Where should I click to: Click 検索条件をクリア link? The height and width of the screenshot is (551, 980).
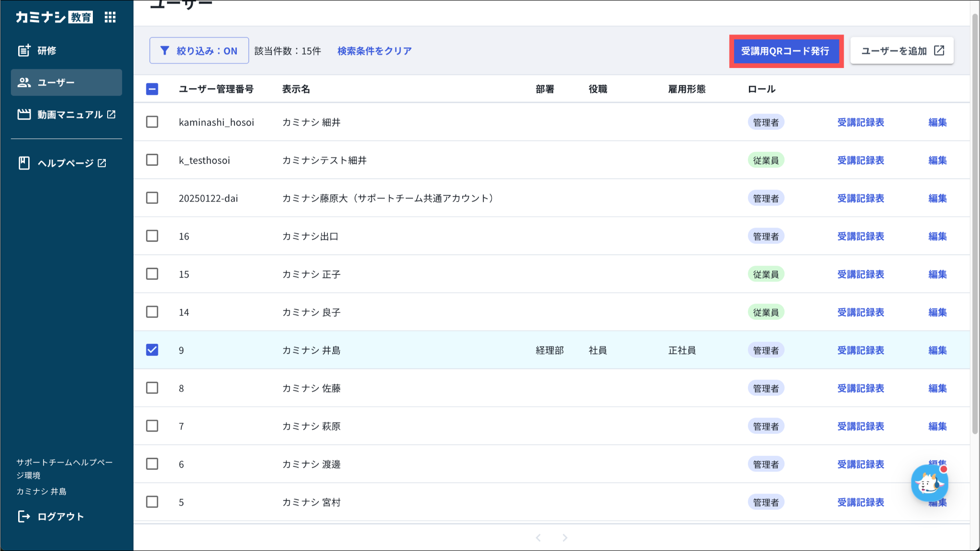click(x=374, y=51)
